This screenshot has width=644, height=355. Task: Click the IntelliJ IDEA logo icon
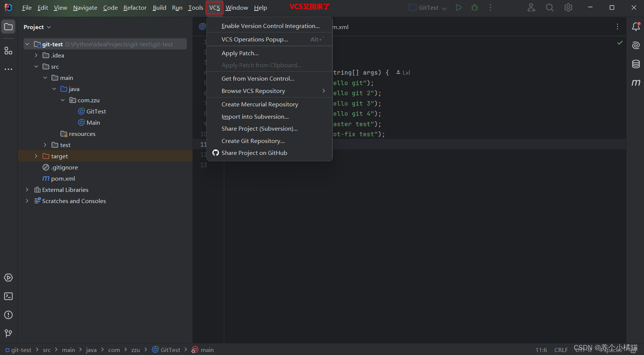pyautogui.click(x=8, y=7)
